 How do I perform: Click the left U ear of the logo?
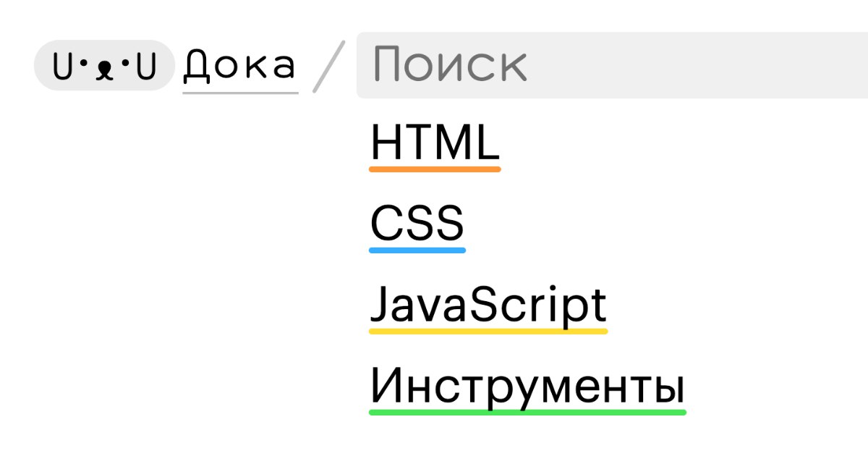[64, 67]
